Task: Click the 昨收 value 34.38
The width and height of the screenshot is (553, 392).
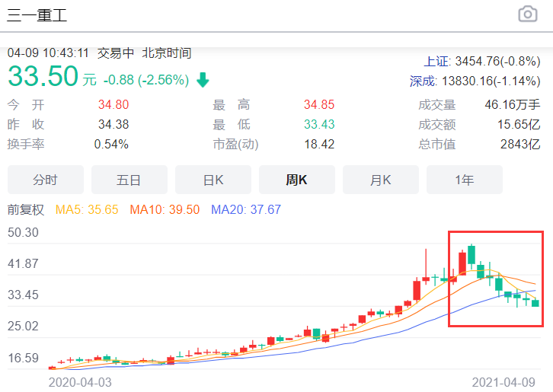Action: (113, 124)
